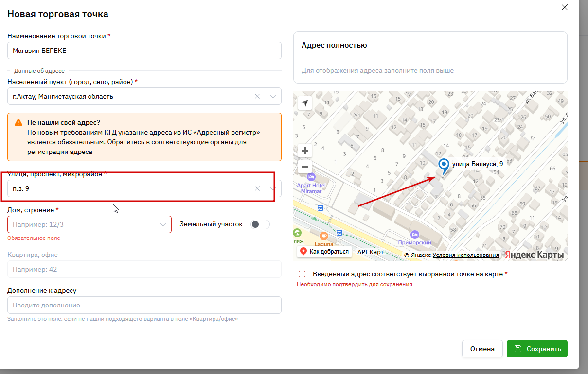Screen dimensions: 588x374
Task: Clear the street field value п.з. 9
Action: pyautogui.click(x=257, y=188)
